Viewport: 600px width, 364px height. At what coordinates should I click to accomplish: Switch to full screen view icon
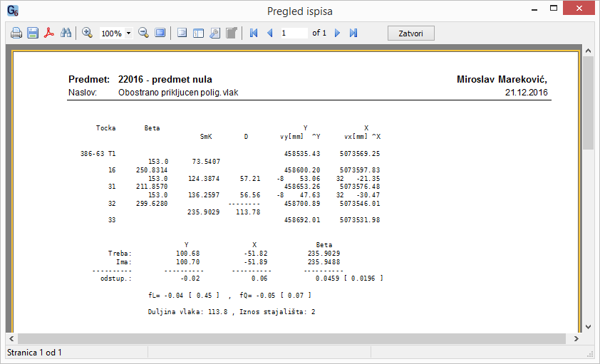[160, 33]
